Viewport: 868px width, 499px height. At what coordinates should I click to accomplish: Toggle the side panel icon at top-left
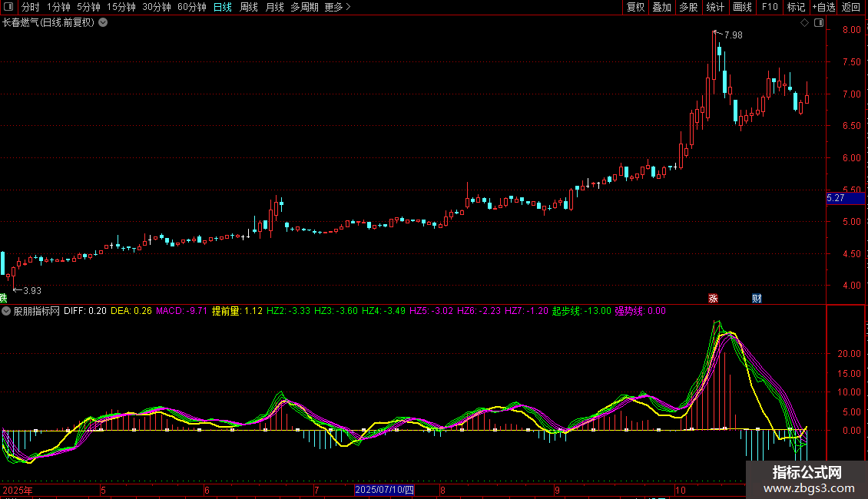pyautogui.click(x=8, y=7)
